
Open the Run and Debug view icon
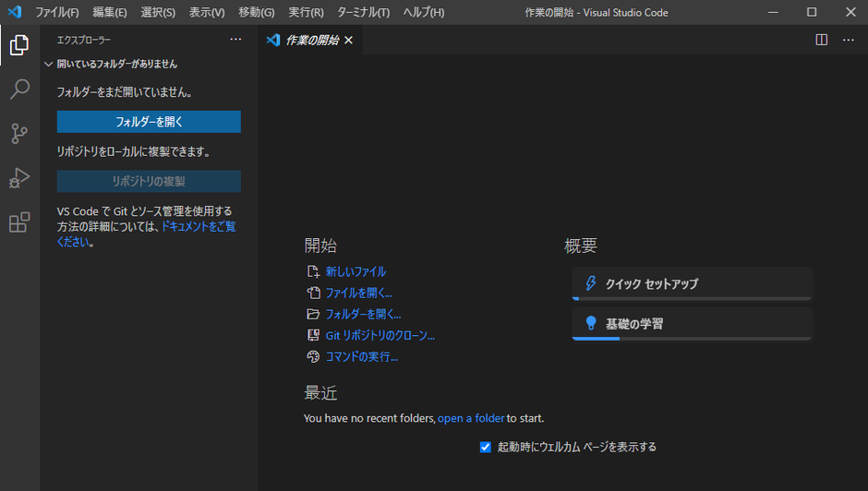[x=19, y=178]
